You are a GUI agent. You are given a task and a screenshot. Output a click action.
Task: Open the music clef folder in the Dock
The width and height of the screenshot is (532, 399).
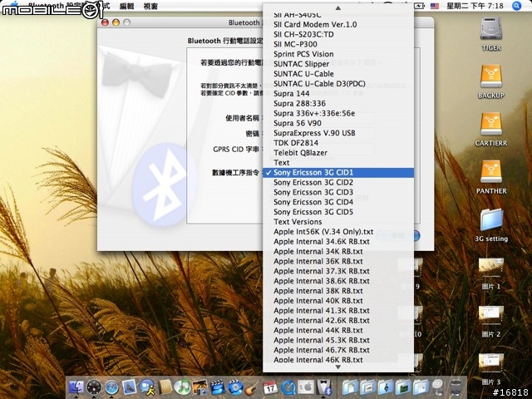pos(385,387)
